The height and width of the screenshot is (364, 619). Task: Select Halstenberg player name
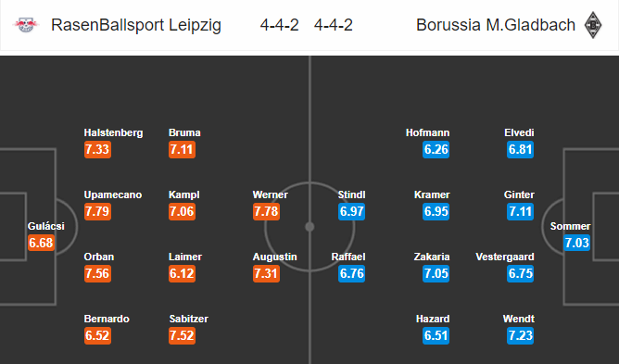coord(113,132)
